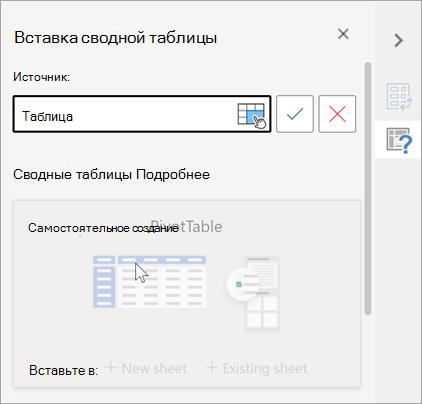Viewport: 422px width, 404px height.
Task: Open the PivotTable fields refresh sidebar icon
Action: [399, 97]
